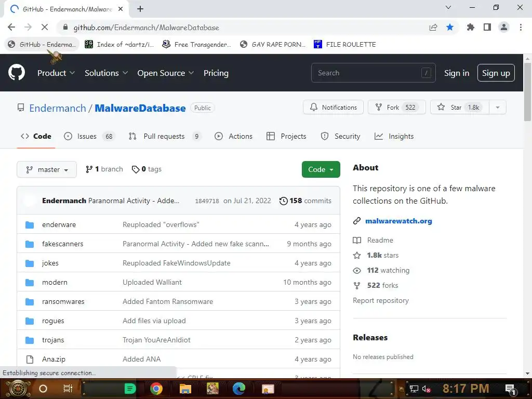The height and width of the screenshot is (399, 532).
Task: Open commit hash 1849718
Action: tap(207, 201)
